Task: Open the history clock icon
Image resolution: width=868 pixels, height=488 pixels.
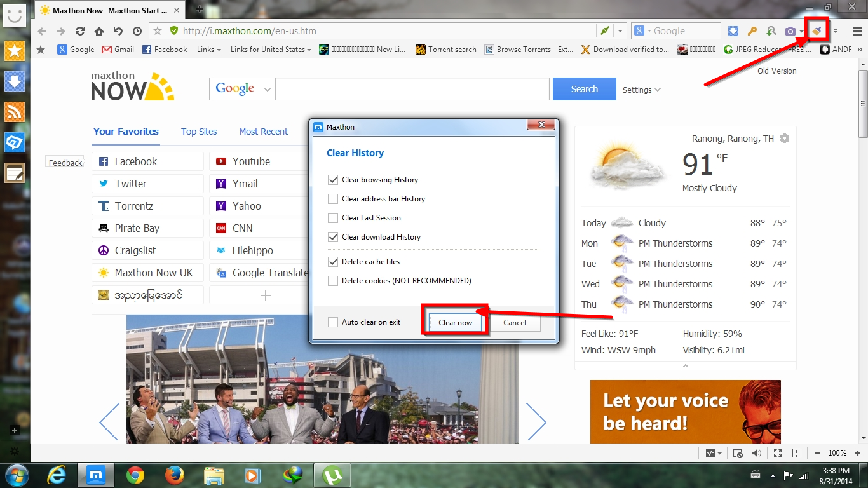Action: tap(137, 31)
